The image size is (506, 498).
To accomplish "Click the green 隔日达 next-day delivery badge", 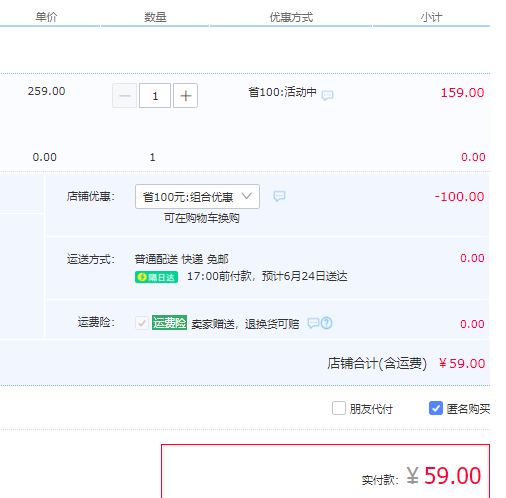I will coord(156,277).
